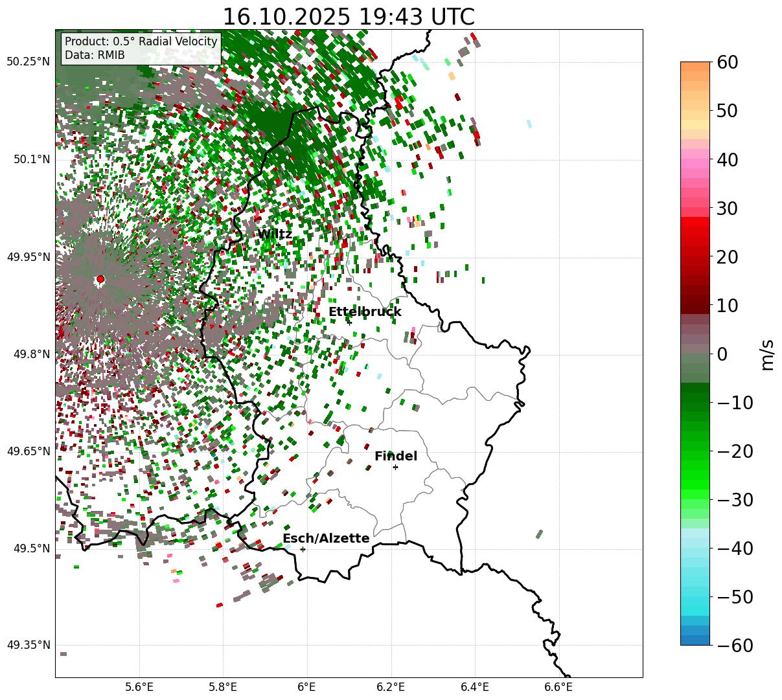Click the title 16.10.2025 19:43 UTC
This screenshot has height=700, width=782.
(x=349, y=17)
